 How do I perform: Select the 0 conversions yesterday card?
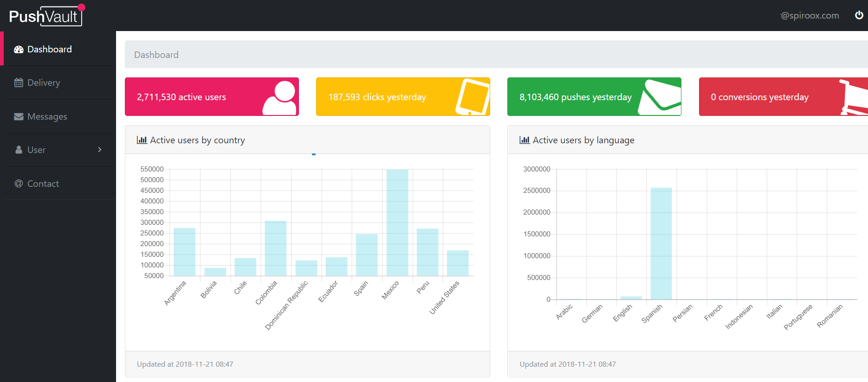(784, 97)
